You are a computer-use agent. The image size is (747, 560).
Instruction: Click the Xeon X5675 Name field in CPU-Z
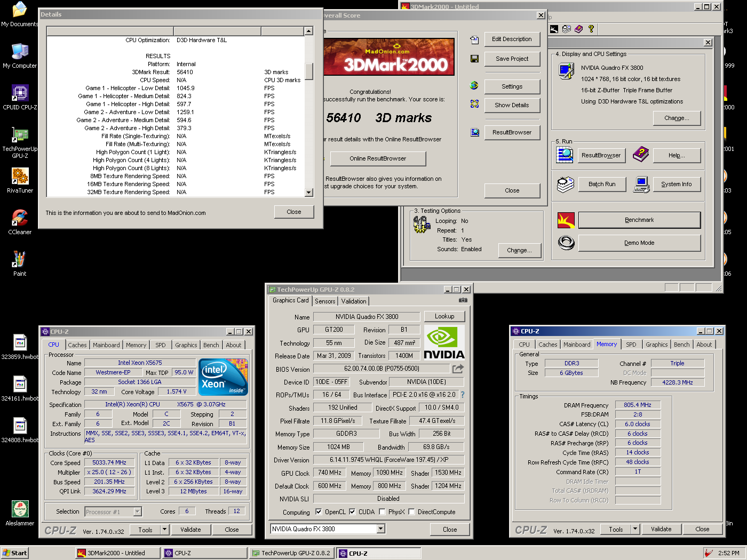click(139, 363)
